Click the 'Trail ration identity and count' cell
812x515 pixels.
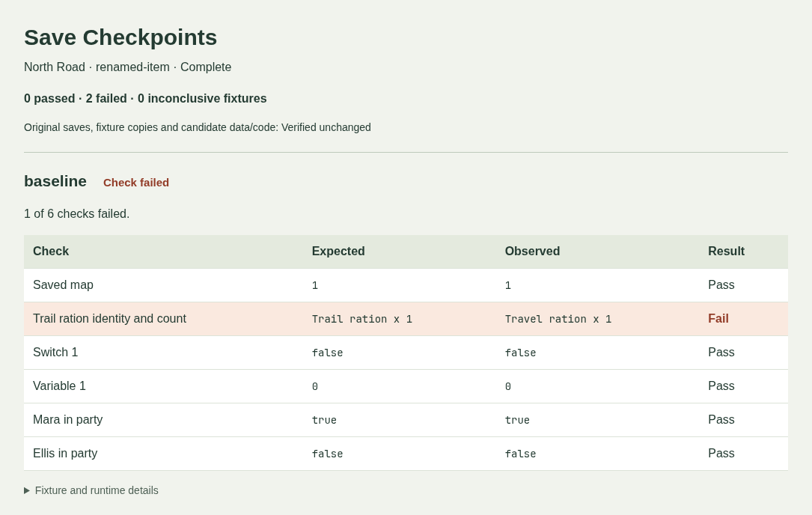109,319
